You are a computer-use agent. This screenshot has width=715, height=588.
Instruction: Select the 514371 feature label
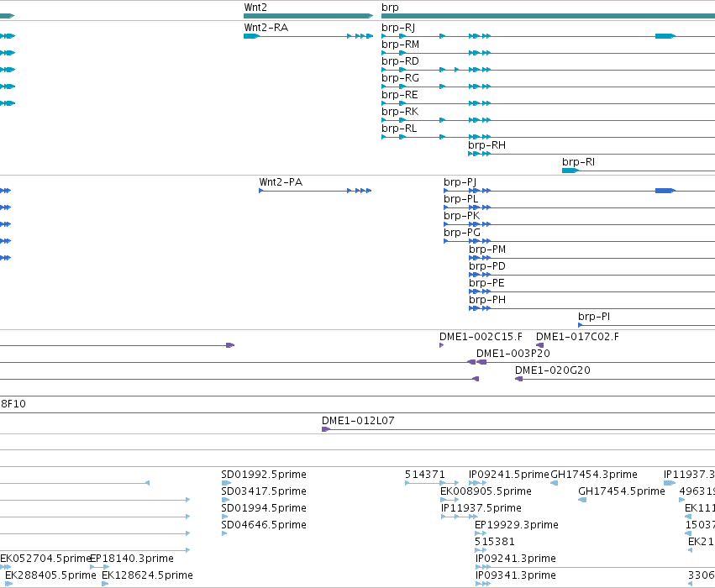pos(424,475)
